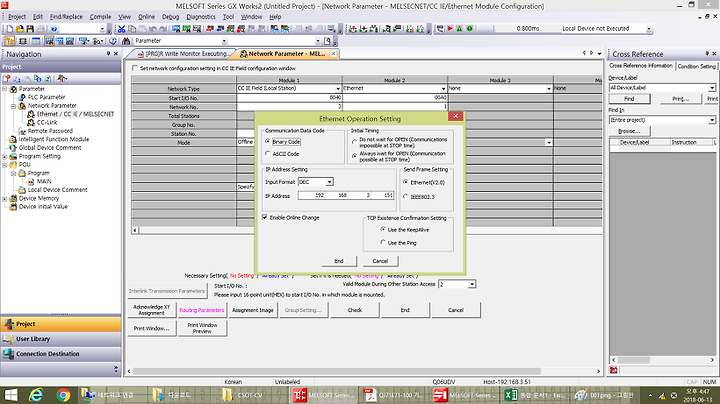This screenshot has height=404, width=720.
Task: Open Windows Start button
Action: click(10, 395)
